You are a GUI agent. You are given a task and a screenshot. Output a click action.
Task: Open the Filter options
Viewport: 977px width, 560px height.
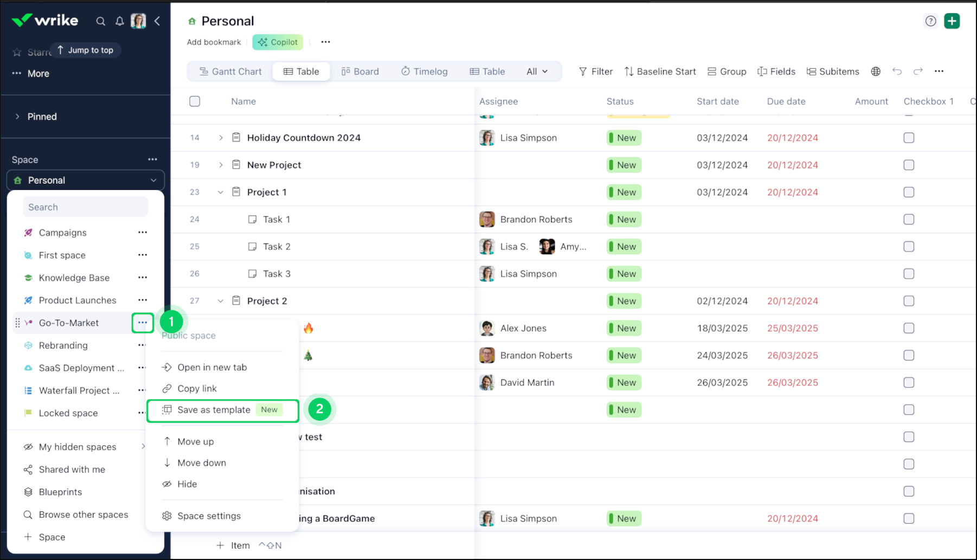point(595,72)
